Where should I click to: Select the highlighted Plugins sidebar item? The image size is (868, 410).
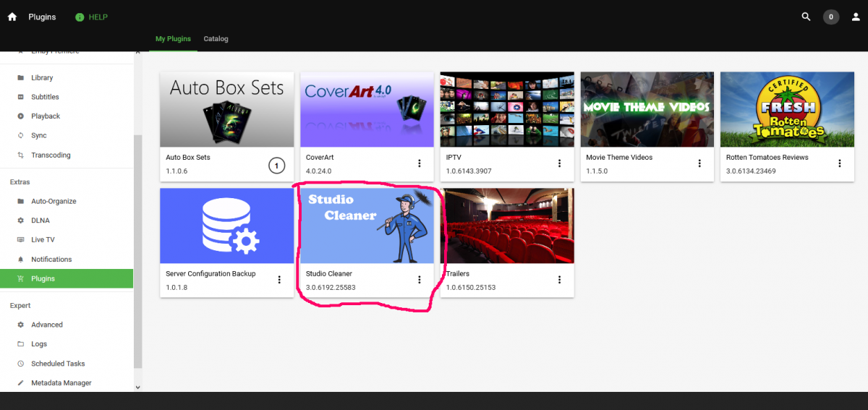67,278
